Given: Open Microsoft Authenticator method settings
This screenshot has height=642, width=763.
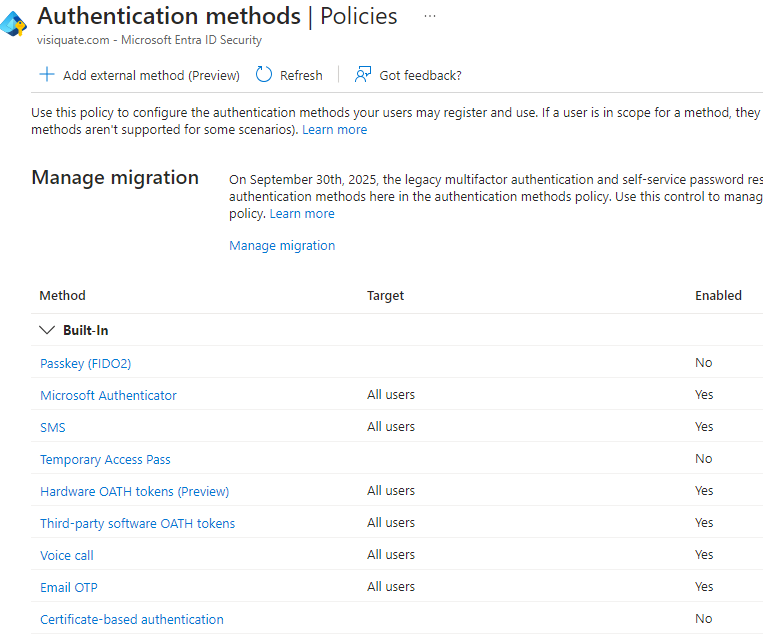Looking at the screenshot, I should 108,395.
